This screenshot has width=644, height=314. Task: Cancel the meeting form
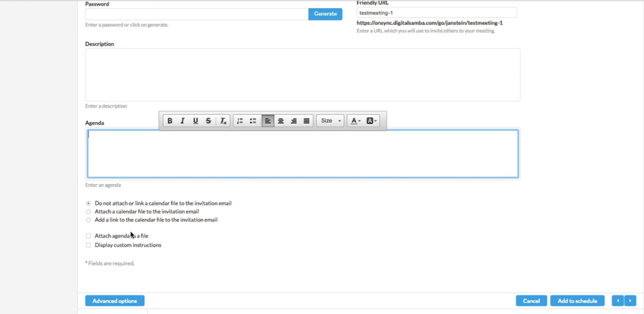point(531,301)
